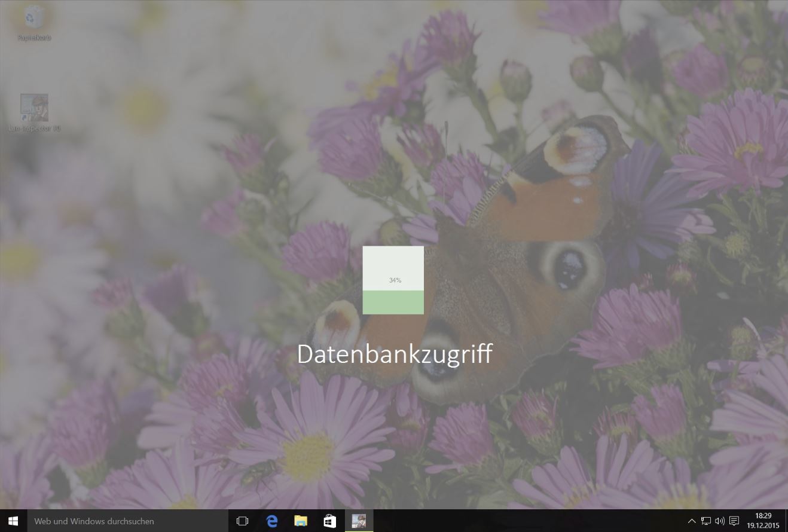Select the running Lan-Inspector taskbar icon
This screenshot has width=788, height=532.
pyautogui.click(x=358, y=521)
